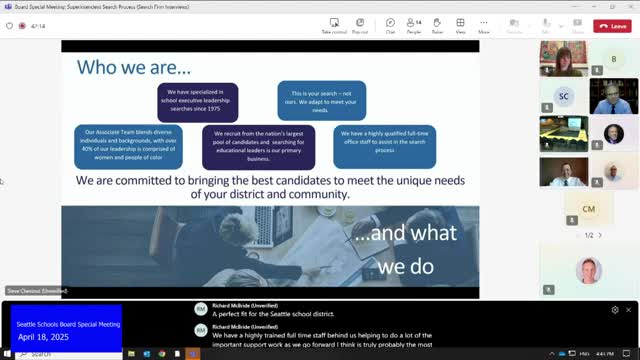Screen dimensions: 640x360
Task: Click the Share content icon
Action: 578,26
